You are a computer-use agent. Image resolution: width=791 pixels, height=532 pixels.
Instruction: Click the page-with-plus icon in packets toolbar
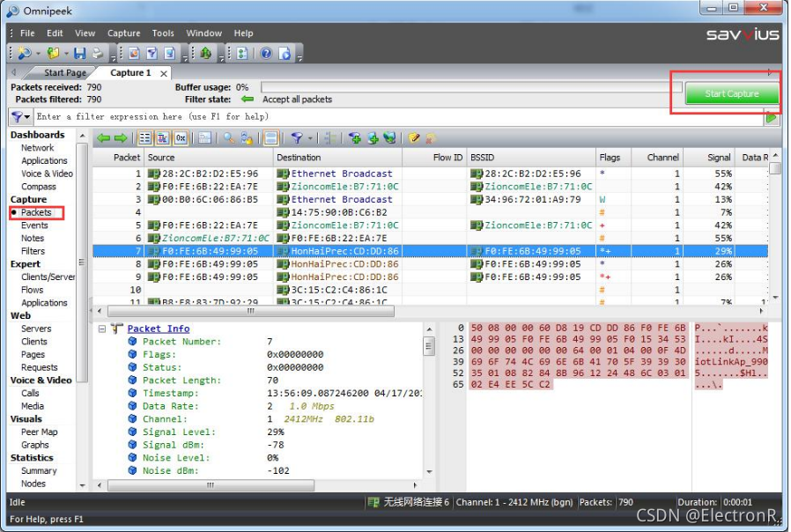tap(373, 138)
